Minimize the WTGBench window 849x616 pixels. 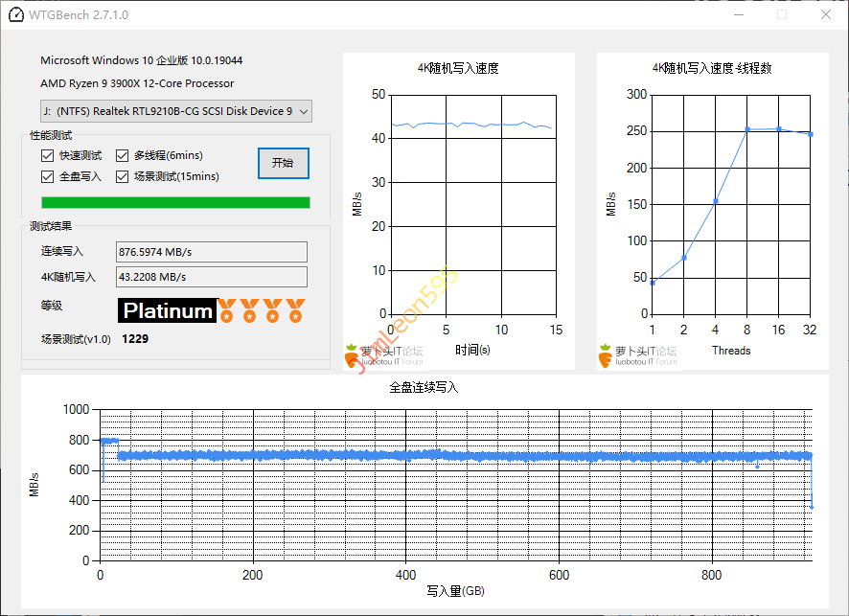738,14
